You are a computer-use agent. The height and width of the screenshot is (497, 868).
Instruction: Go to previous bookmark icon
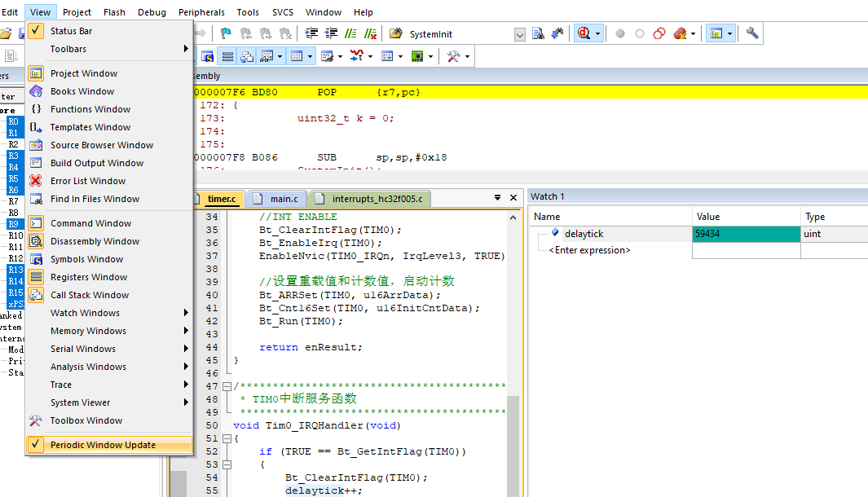click(246, 33)
